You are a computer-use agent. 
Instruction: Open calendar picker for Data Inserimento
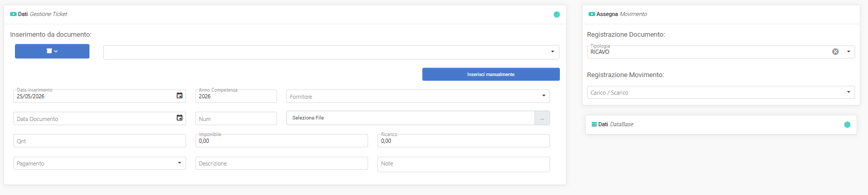(179, 96)
